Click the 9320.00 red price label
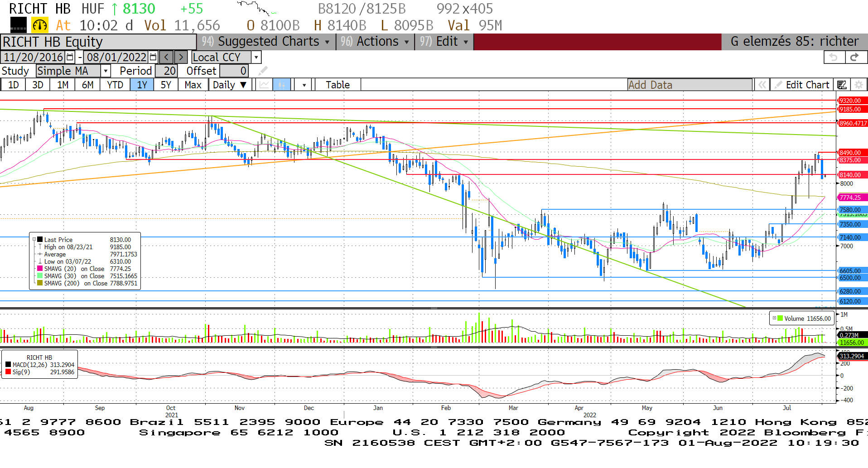This screenshot has height=468, width=868. click(x=852, y=101)
